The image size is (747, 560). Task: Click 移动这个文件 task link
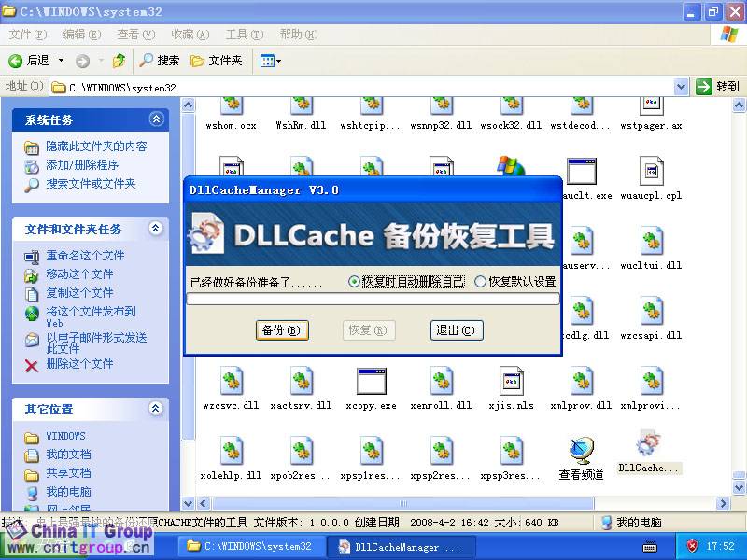(79, 274)
